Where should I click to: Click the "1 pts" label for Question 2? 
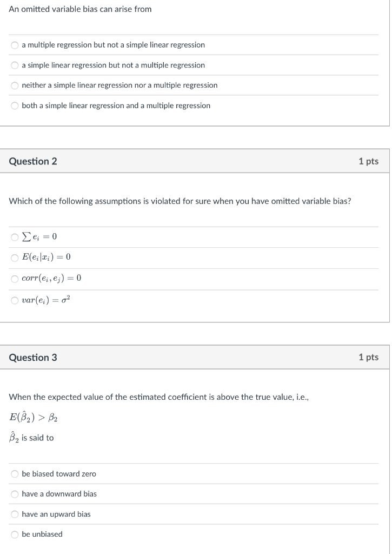point(369,161)
